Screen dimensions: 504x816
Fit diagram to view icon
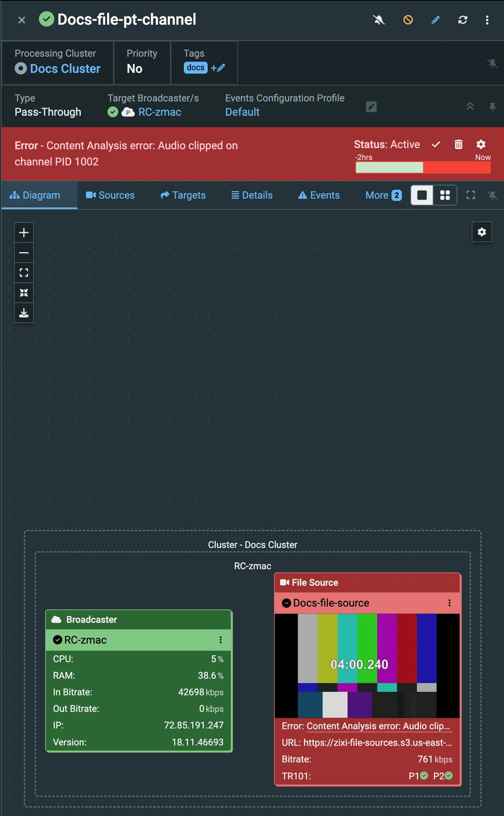[x=24, y=273]
